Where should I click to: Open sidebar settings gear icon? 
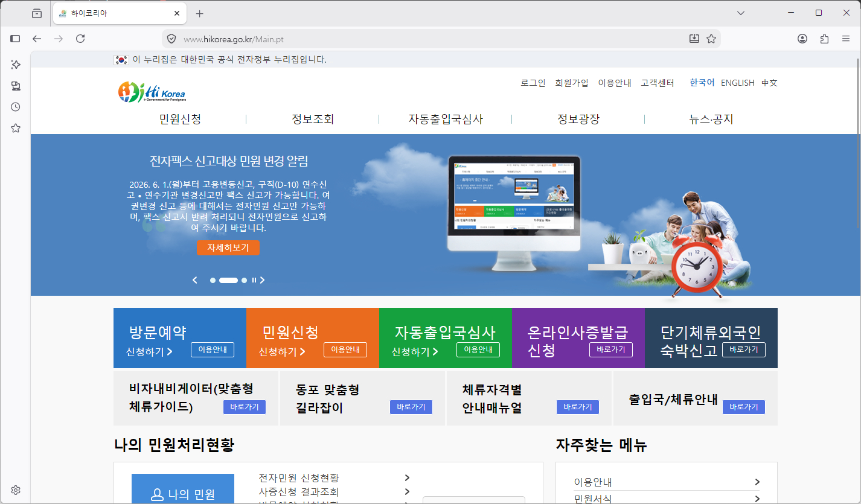pos(16,490)
